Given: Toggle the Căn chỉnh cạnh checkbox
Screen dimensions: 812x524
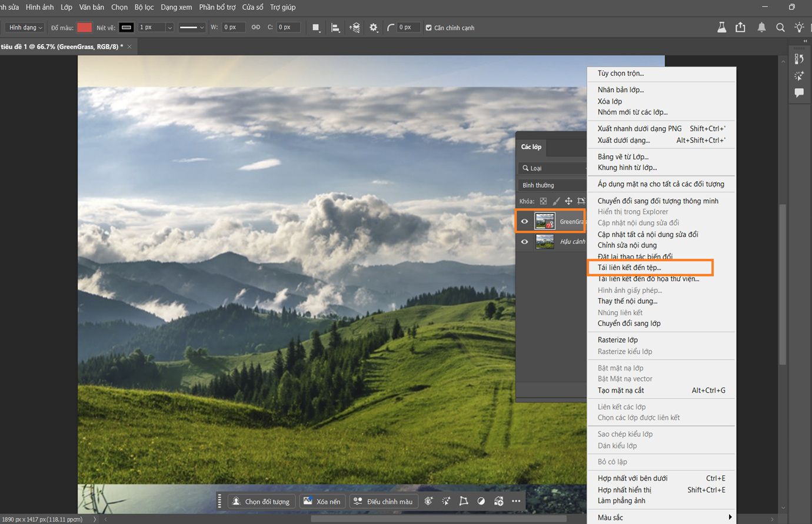Looking at the screenshot, I should [428, 28].
